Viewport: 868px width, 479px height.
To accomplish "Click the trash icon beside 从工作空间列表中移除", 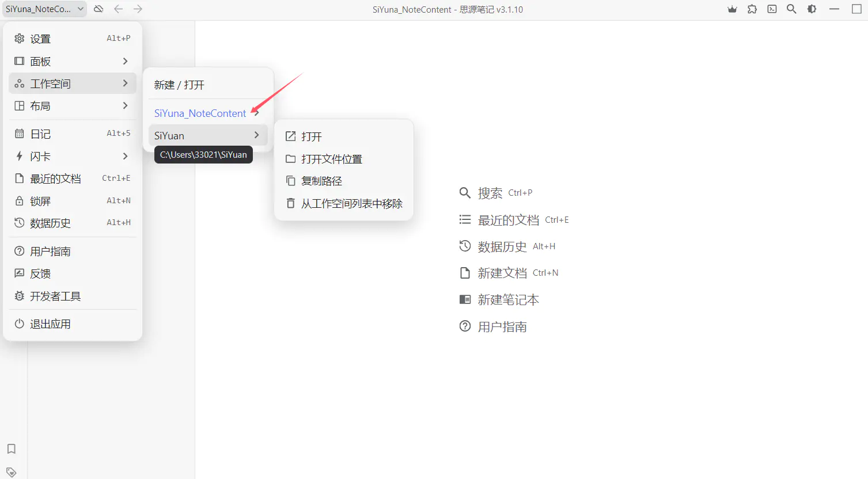I will [x=291, y=203].
